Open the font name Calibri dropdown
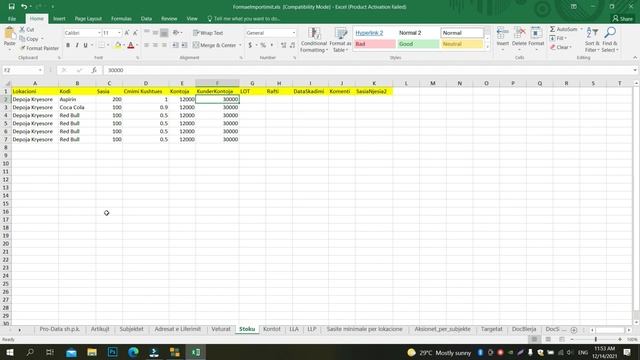The height and width of the screenshot is (360, 640). (x=99, y=33)
